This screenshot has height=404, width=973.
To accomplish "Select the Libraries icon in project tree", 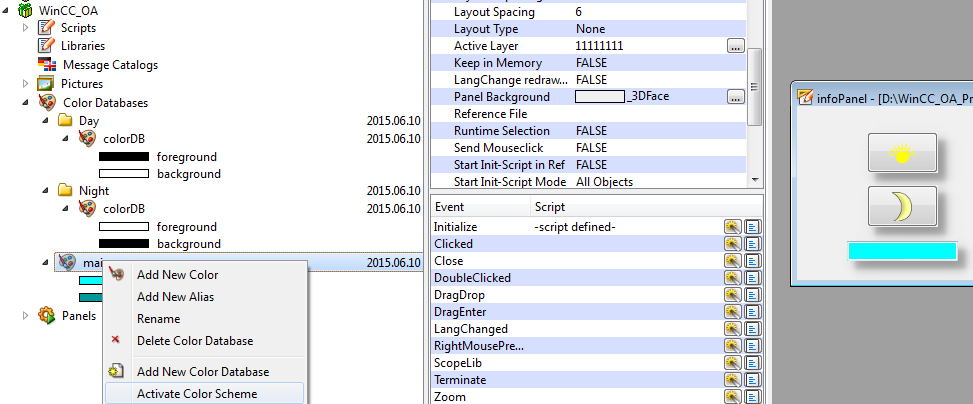I will pos(46,46).
